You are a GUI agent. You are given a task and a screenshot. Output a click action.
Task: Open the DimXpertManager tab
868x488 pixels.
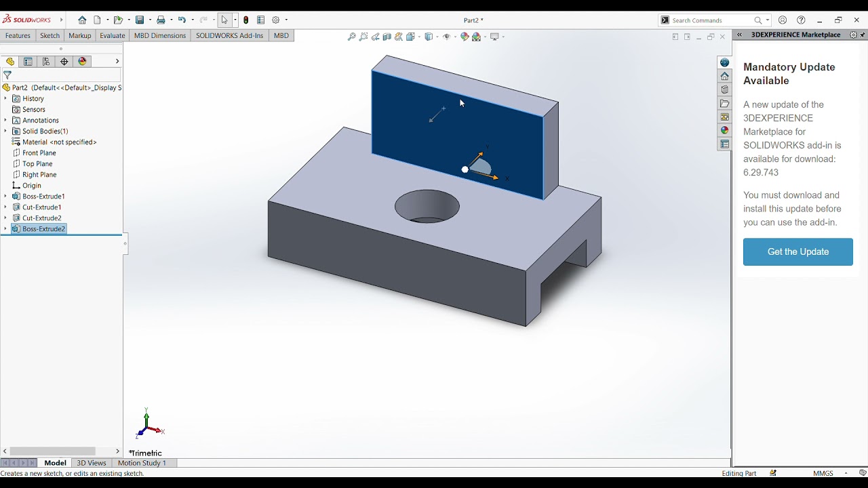[64, 62]
